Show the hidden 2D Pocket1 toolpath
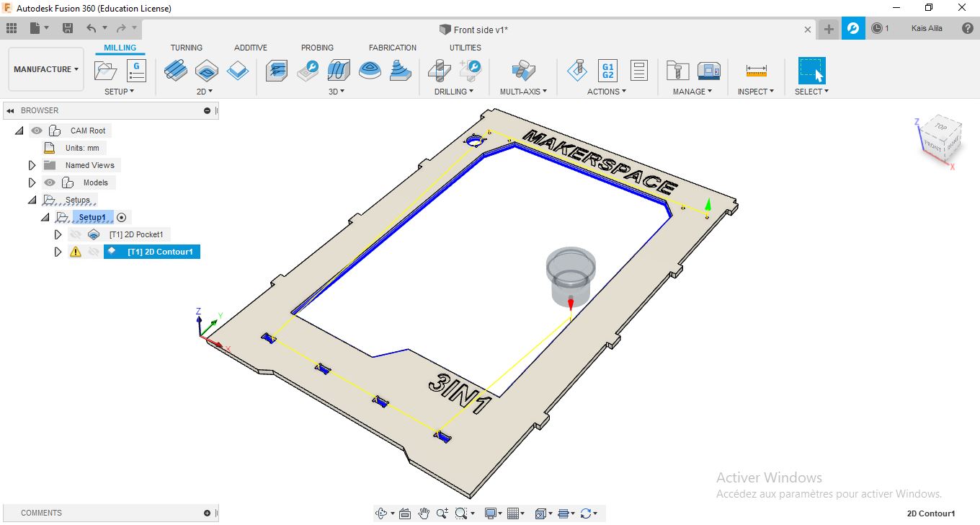 tap(75, 234)
